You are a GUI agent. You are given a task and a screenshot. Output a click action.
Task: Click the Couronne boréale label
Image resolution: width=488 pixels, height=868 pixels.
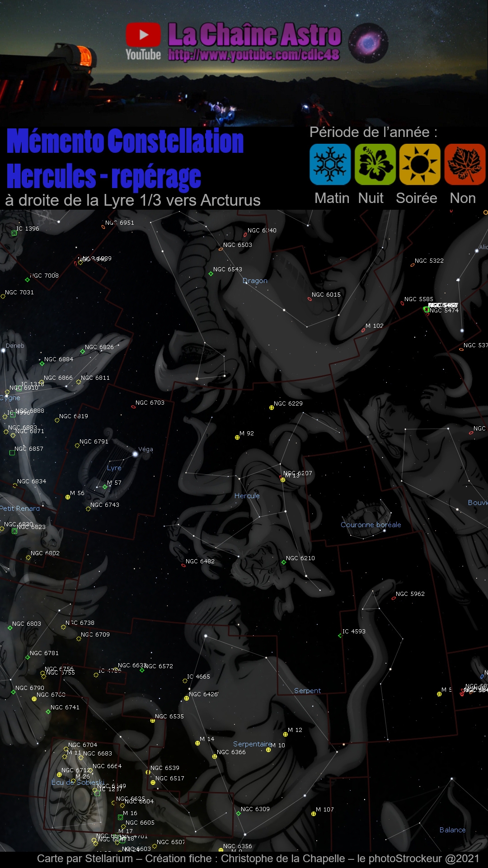pos(371,525)
